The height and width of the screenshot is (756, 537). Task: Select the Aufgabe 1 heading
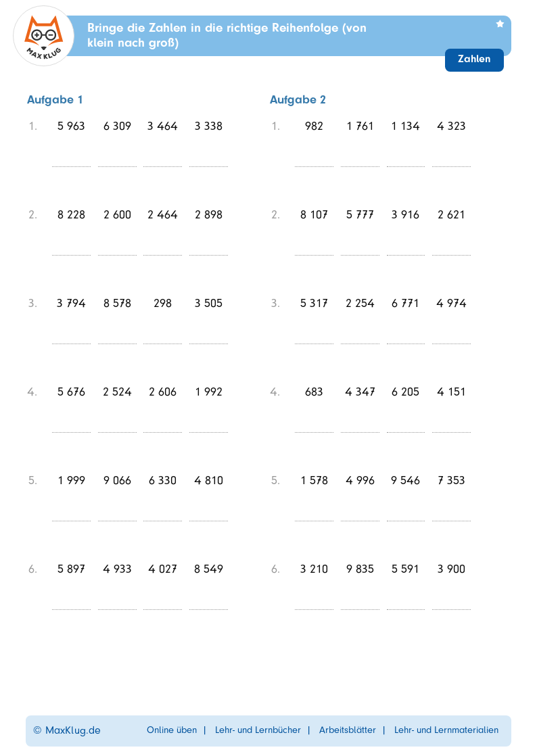click(x=55, y=100)
